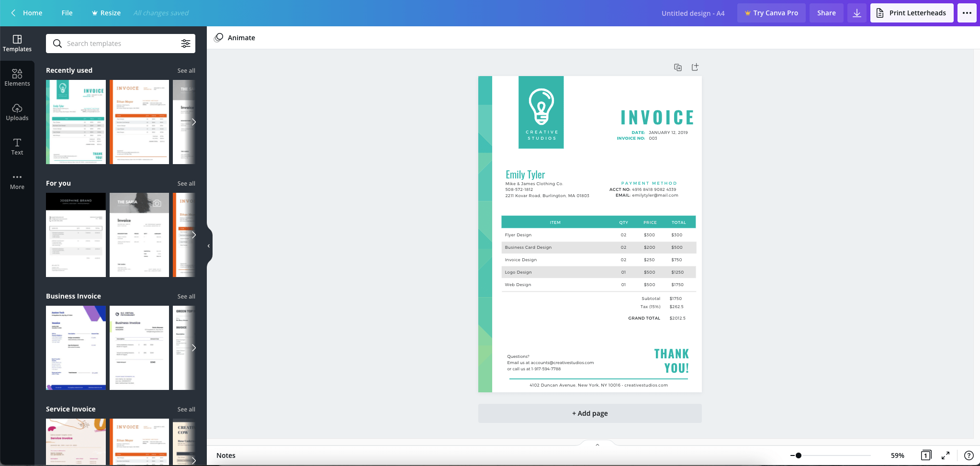Open the Elements panel
The image size is (980, 466).
[x=17, y=77]
